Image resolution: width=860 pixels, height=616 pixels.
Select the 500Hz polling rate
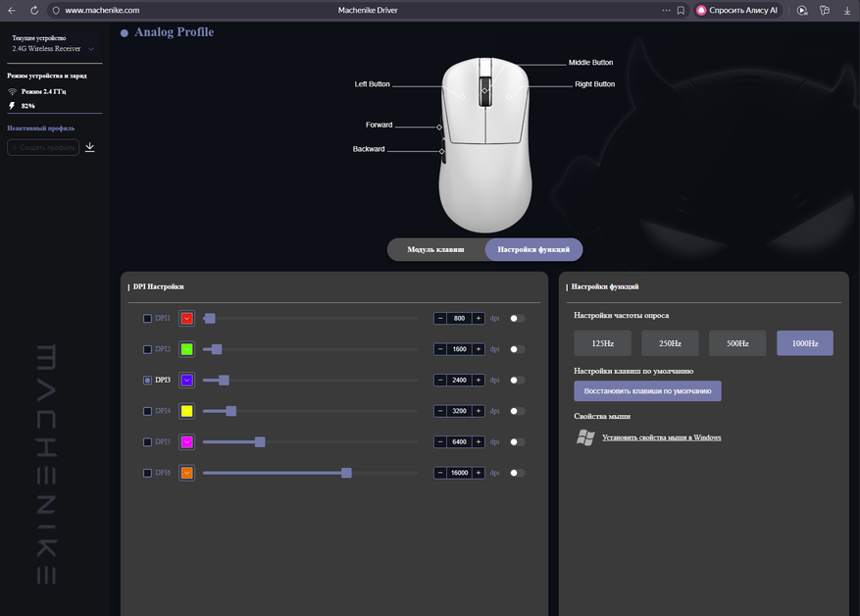click(x=737, y=343)
